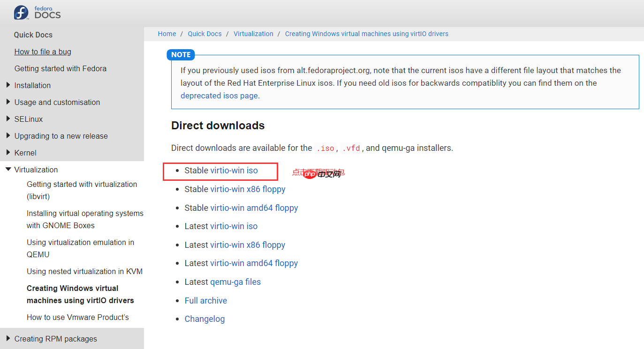
Task: Expand Usage and customisation section
Action: 8,102
